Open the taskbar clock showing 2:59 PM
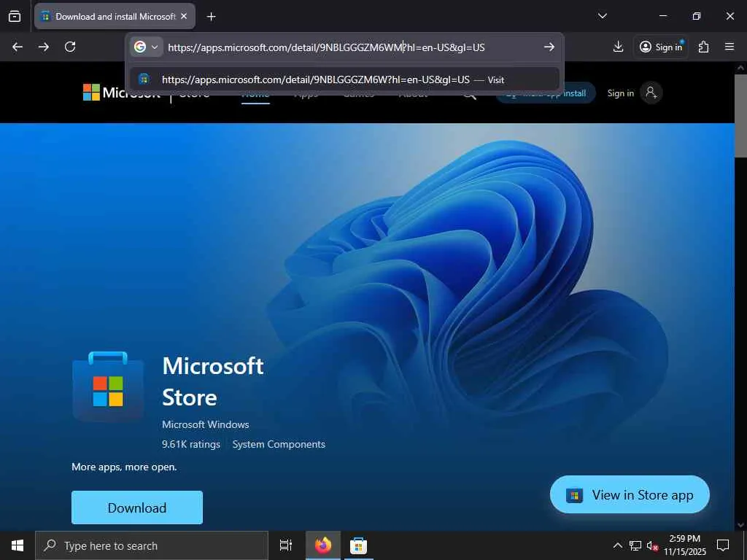This screenshot has height=560, width=747. tap(684, 545)
